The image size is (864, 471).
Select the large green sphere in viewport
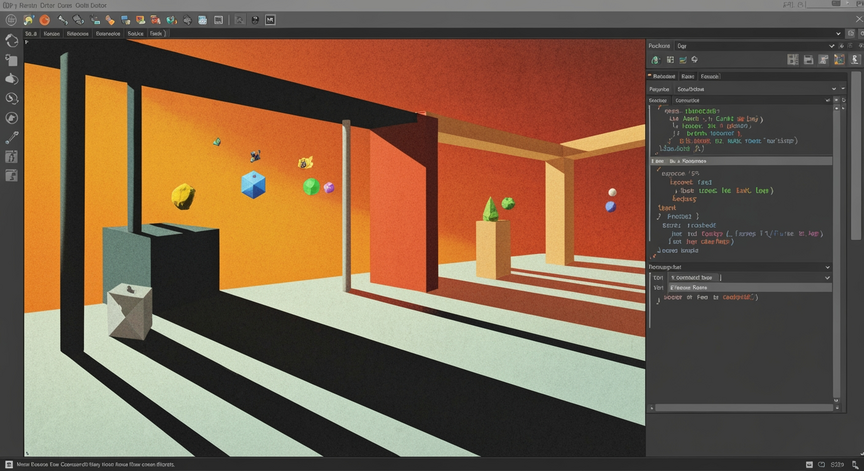pyautogui.click(x=311, y=187)
